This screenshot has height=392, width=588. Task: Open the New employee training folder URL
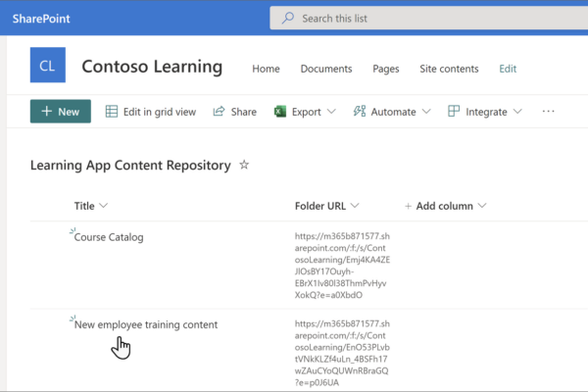point(342,353)
